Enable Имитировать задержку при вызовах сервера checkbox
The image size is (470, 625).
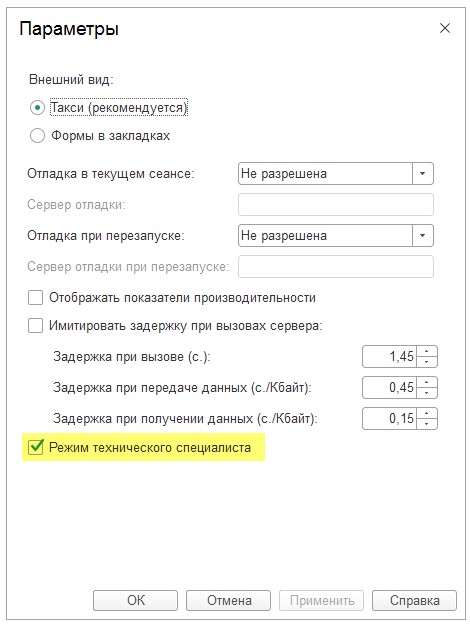pyautogui.click(x=35, y=326)
